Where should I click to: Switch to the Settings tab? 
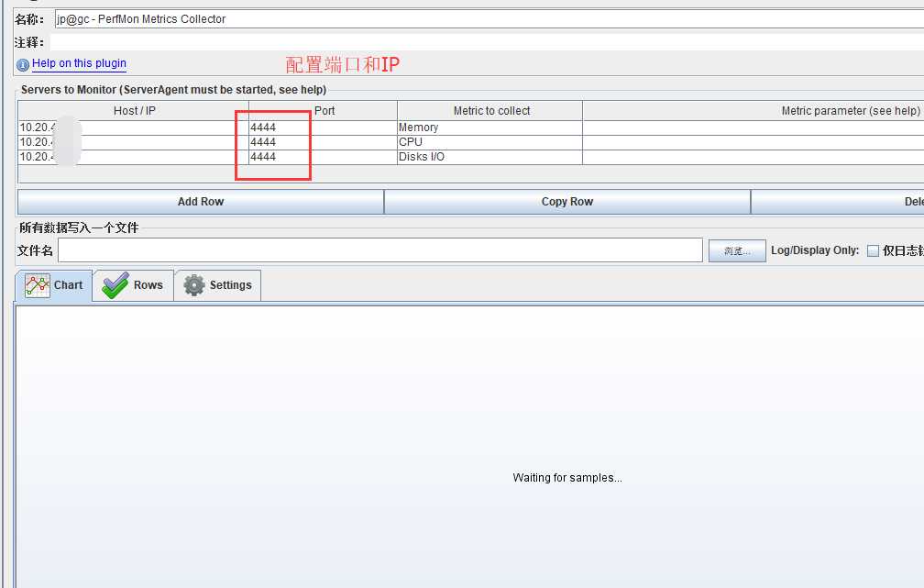[217, 286]
